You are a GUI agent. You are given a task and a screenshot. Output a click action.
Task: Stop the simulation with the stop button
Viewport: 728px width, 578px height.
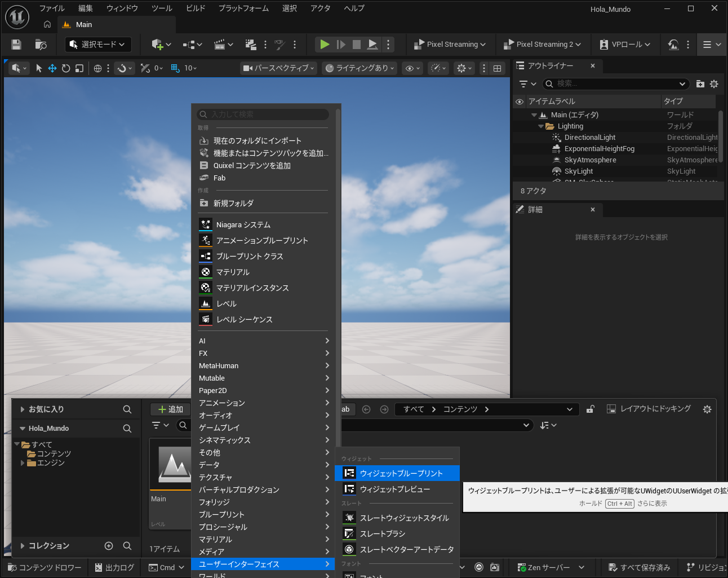[x=357, y=44]
